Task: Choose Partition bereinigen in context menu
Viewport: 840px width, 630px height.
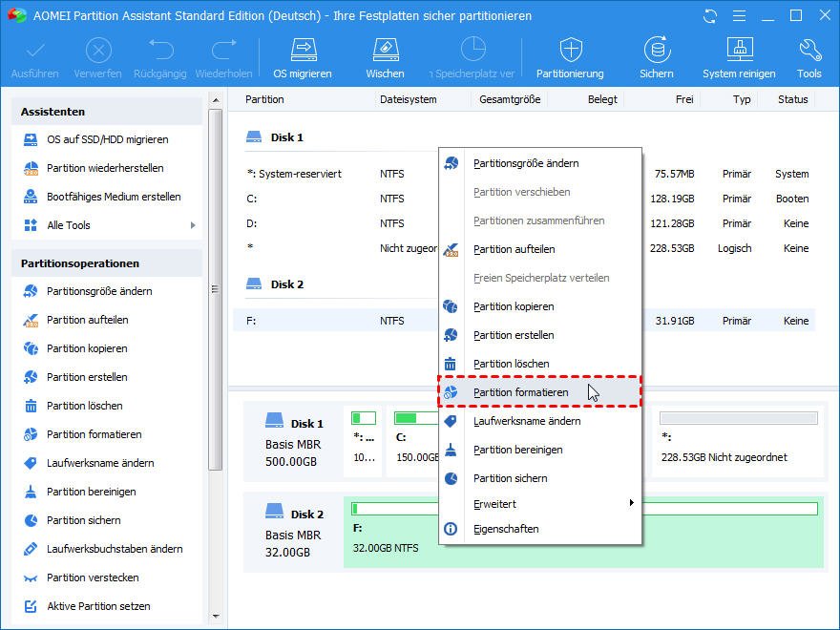Action: [540, 450]
